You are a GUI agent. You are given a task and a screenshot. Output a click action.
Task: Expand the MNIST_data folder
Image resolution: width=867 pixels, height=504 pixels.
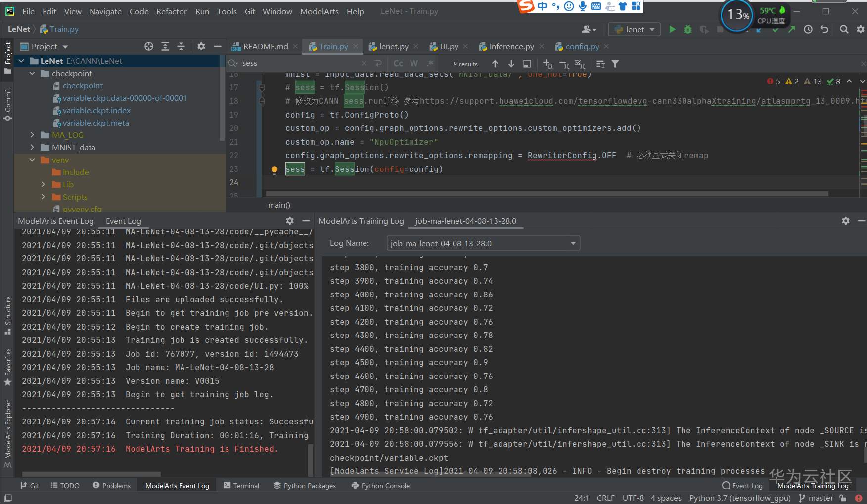(33, 147)
